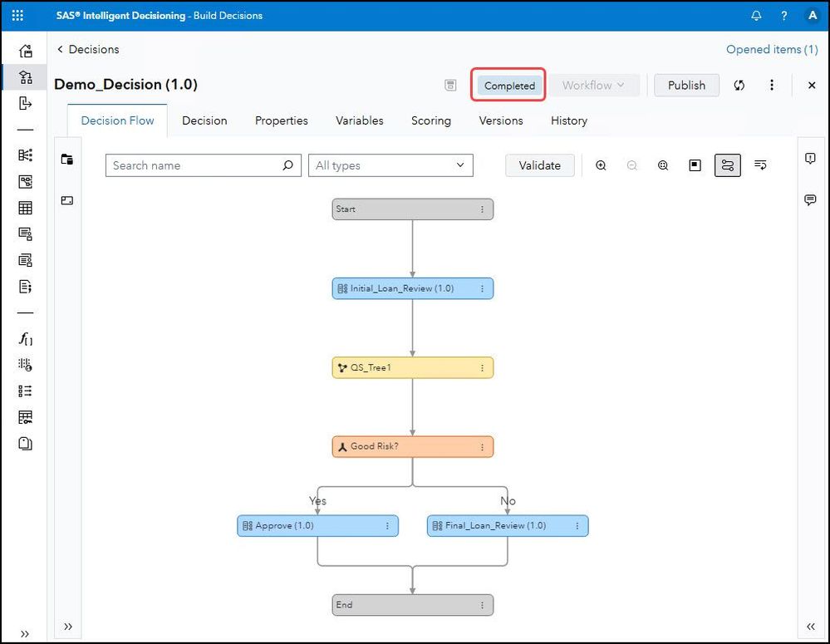The width and height of the screenshot is (830, 644).
Task: Open the table grid sidebar icon
Action: tap(26, 208)
